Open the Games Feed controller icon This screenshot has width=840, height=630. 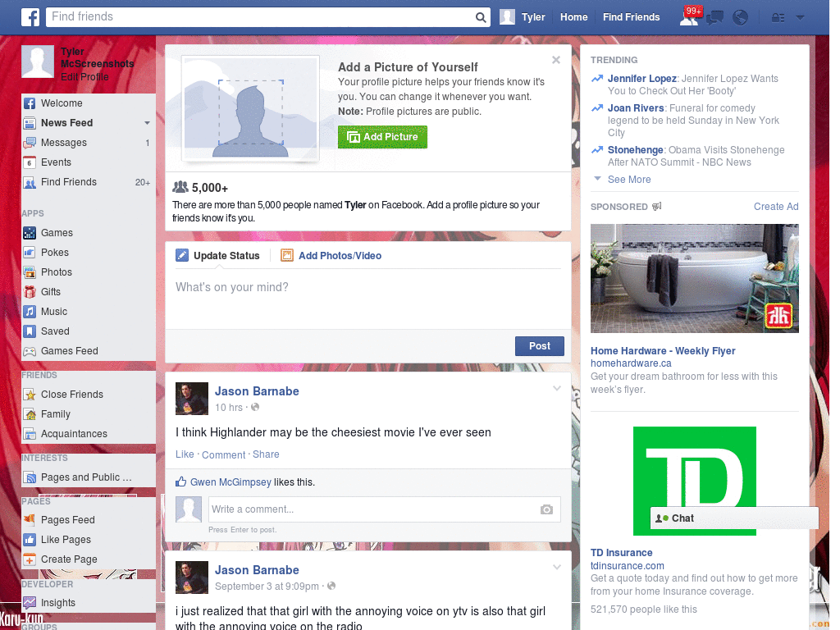(30, 351)
